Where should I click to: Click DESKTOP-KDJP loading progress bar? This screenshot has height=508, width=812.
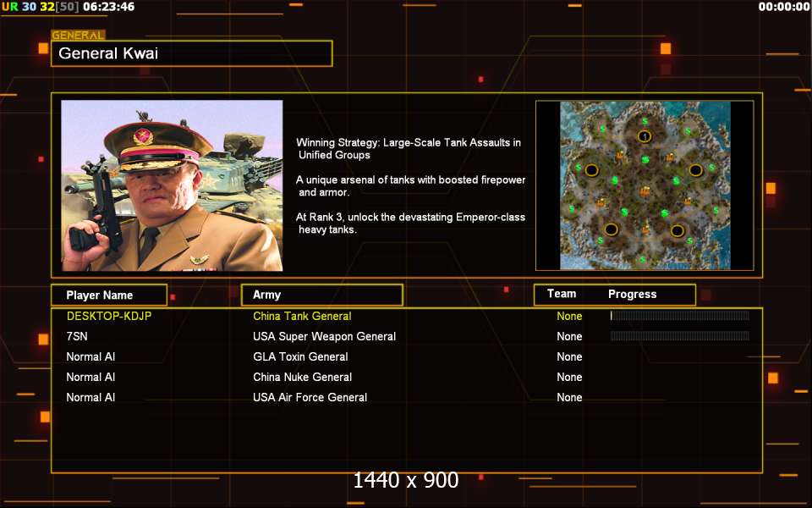[x=680, y=316]
